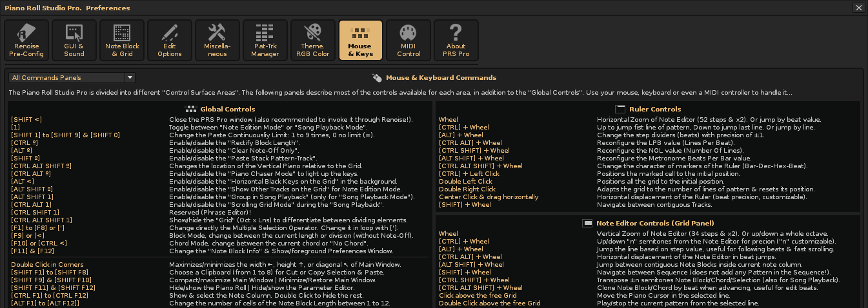Image resolution: width=868 pixels, height=308 pixels.
Task: Click the Note Editor Controls (Grid Panel) heading
Action: [655, 223]
